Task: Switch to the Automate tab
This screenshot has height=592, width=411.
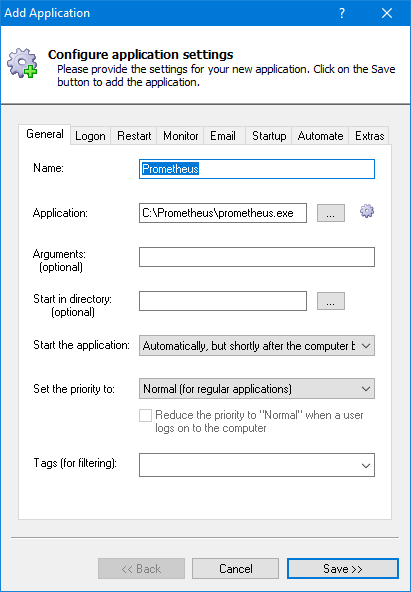Action: [320, 136]
